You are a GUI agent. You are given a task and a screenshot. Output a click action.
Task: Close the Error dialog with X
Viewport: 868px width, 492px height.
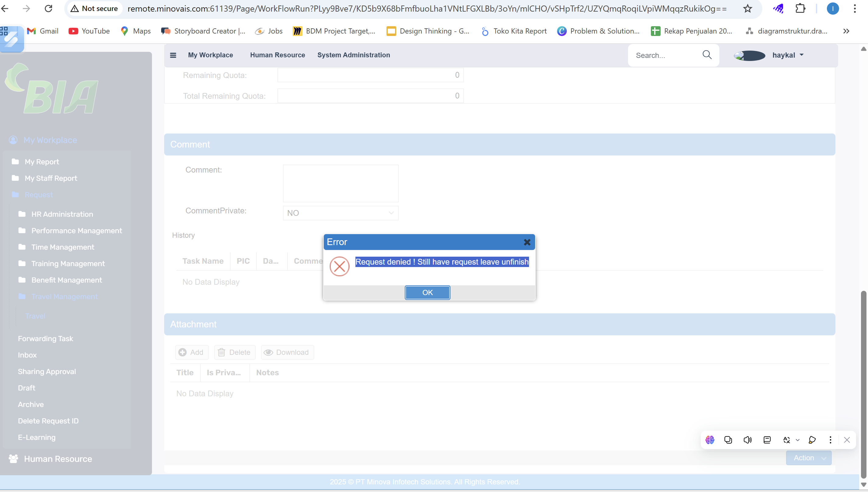(x=527, y=242)
